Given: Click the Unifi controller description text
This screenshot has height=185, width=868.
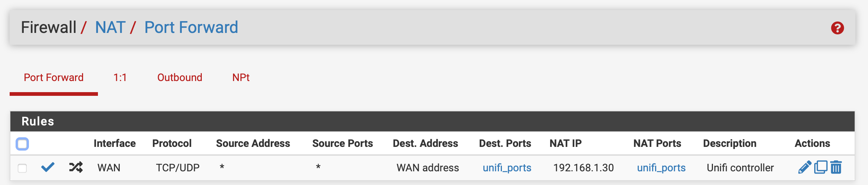Looking at the screenshot, I should [x=740, y=168].
